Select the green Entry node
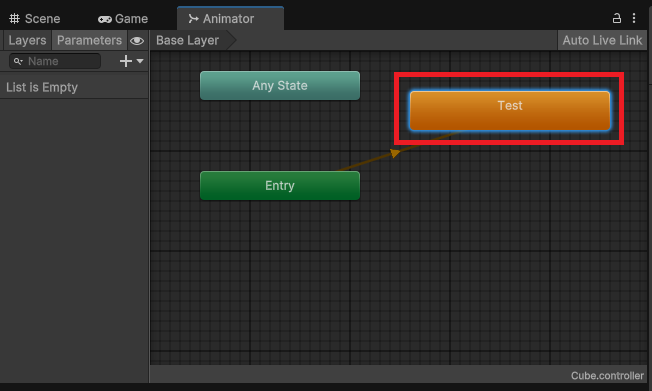Image resolution: width=652 pixels, height=391 pixels. tap(280, 186)
